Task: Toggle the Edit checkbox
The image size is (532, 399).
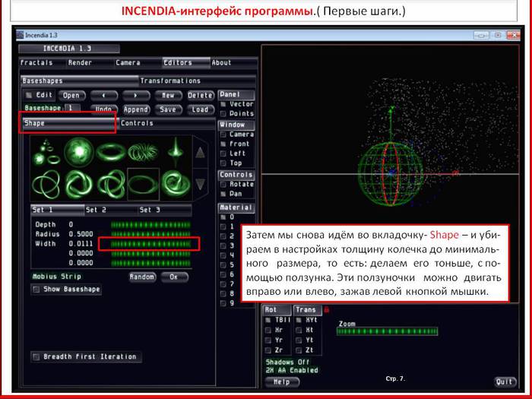Action: [30, 95]
